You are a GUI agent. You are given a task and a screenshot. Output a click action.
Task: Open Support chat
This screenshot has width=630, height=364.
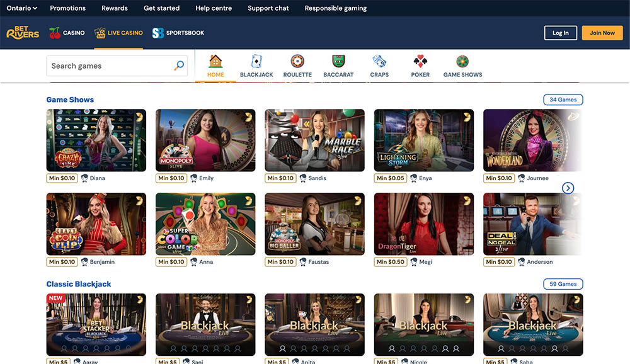[268, 8]
